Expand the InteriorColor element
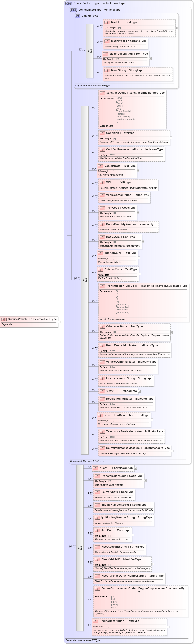194x644 pixels. pos(139,258)
